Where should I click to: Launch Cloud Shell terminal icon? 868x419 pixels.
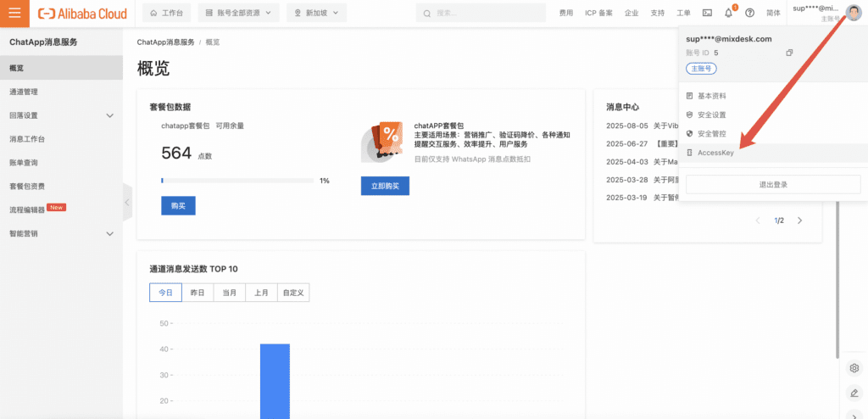(x=708, y=13)
